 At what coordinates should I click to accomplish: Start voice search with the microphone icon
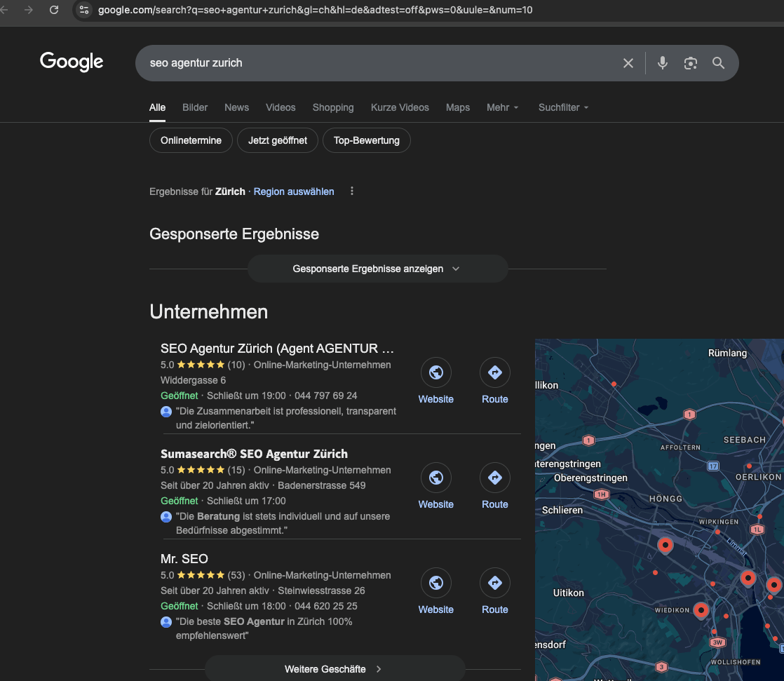(663, 63)
